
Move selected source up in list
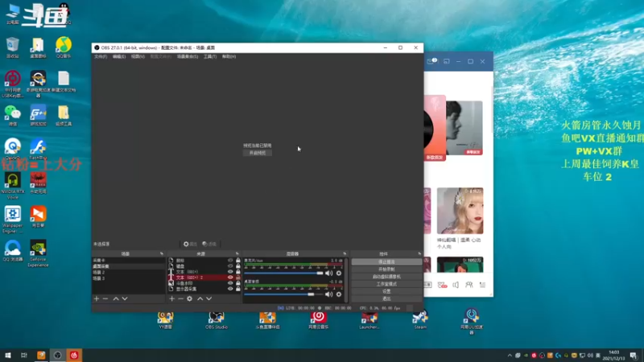tap(200, 298)
